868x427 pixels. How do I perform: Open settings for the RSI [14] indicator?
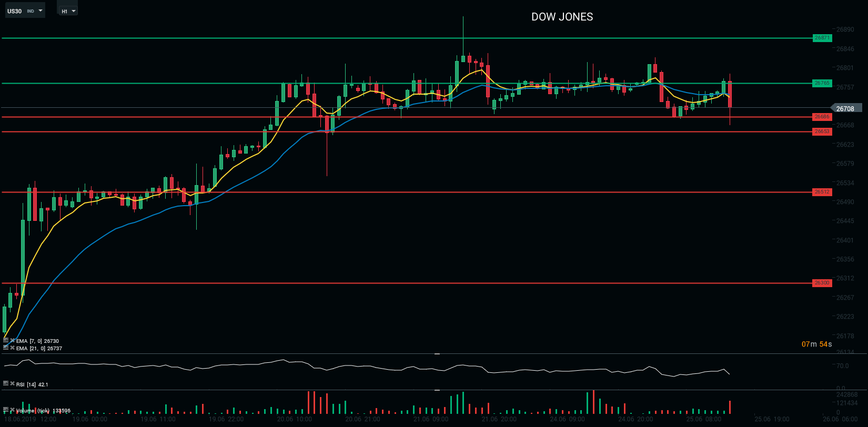click(6, 384)
